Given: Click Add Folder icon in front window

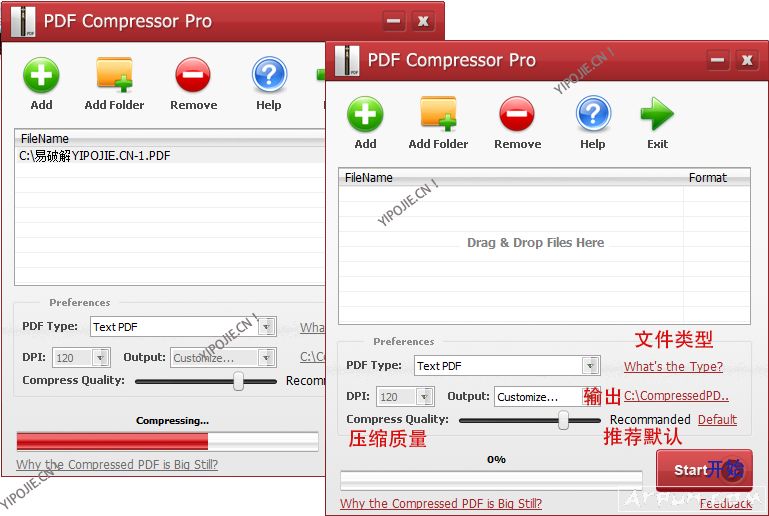Looking at the screenshot, I should point(439,114).
